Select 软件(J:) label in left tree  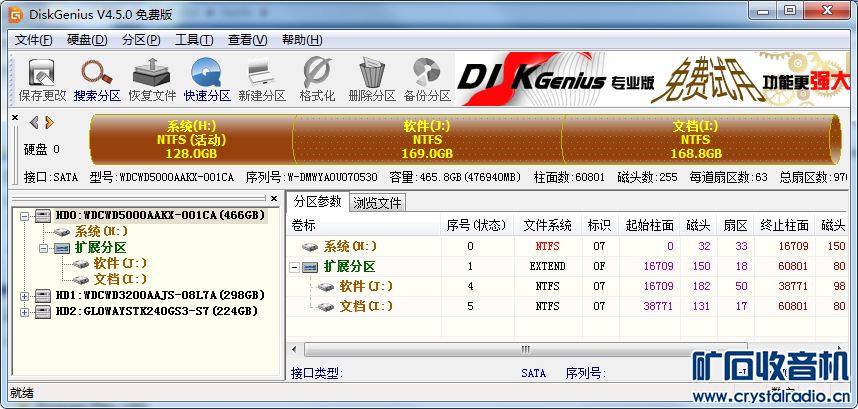coord(120,264)
